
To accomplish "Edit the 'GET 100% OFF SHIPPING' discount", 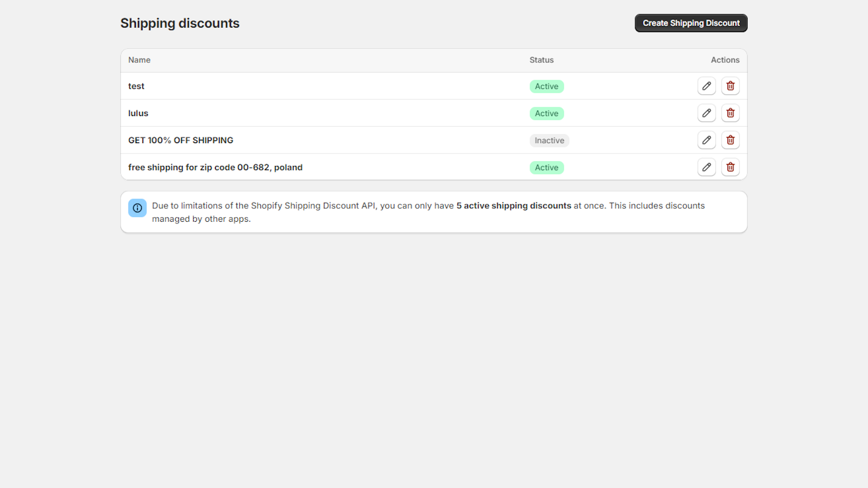I will click(706, 140).
